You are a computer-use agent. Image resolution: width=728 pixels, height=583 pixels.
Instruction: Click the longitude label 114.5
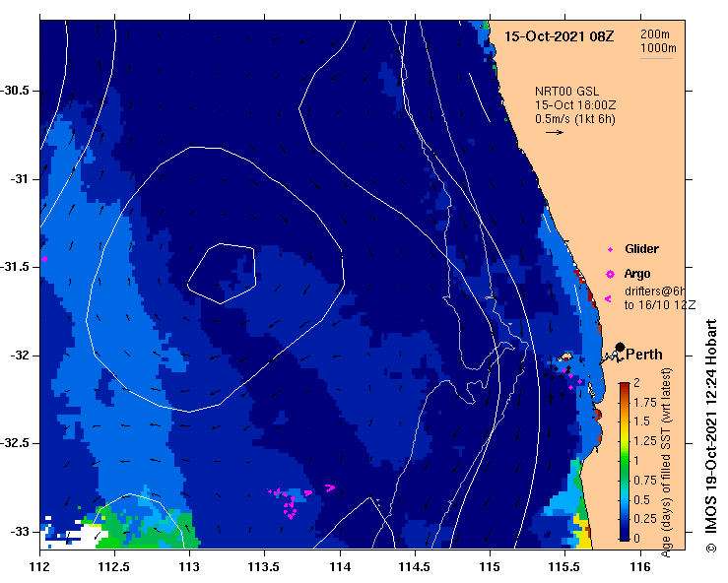[x=415, y=567]
